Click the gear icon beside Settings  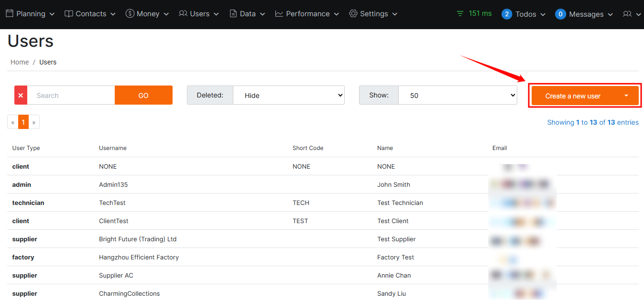(x=353, y=14)
